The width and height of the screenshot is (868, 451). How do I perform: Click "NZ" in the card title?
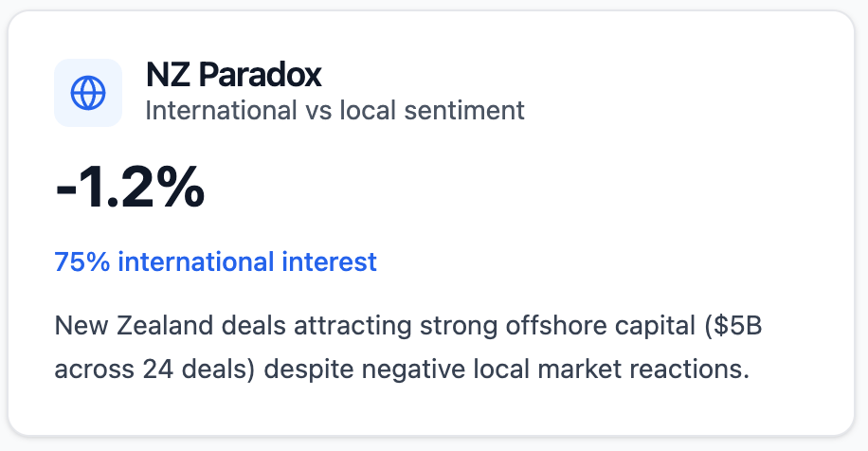click(x=165, y=74)
